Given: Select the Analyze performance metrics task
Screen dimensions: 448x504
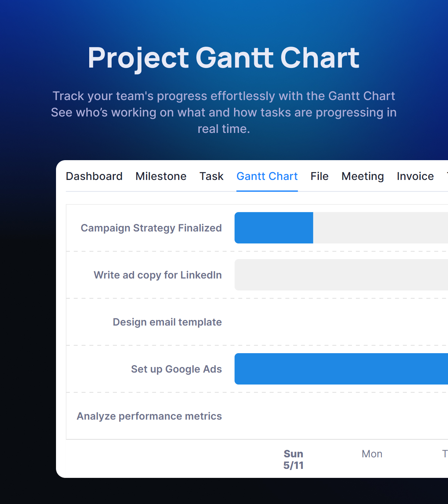Looking at the screenshot, I should [149, 416].
